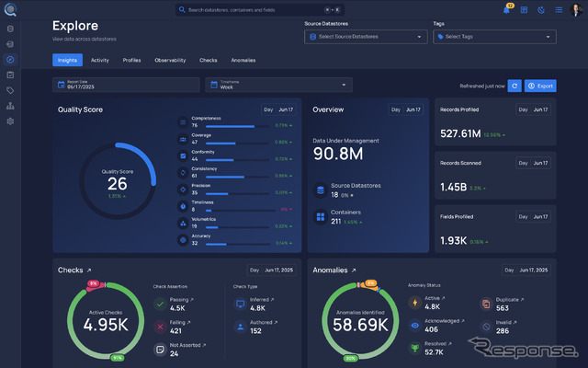Click the Invalid anomalies icon
588x368 pixels.
pos(486,327)
